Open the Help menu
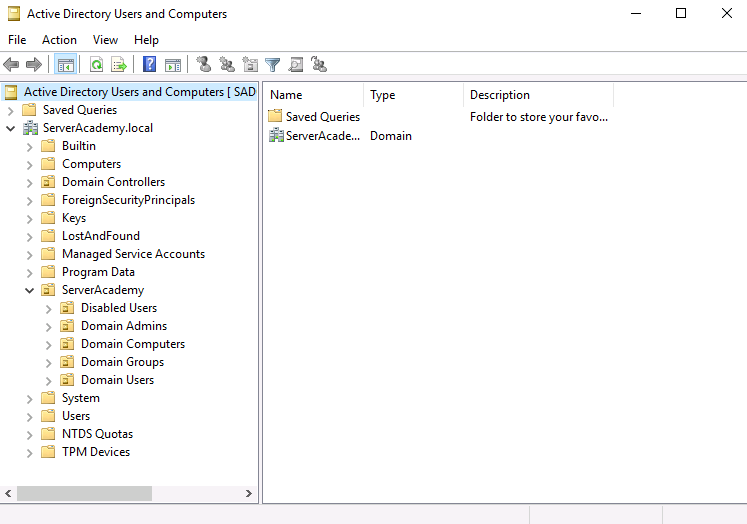This screenshot has width=747, height=524. [146, 40]
